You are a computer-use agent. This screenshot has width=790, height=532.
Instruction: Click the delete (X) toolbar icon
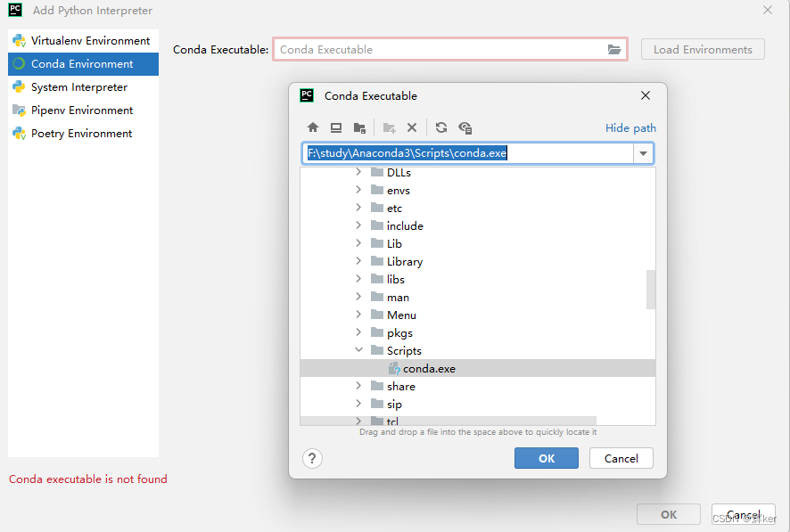point(412,127)
